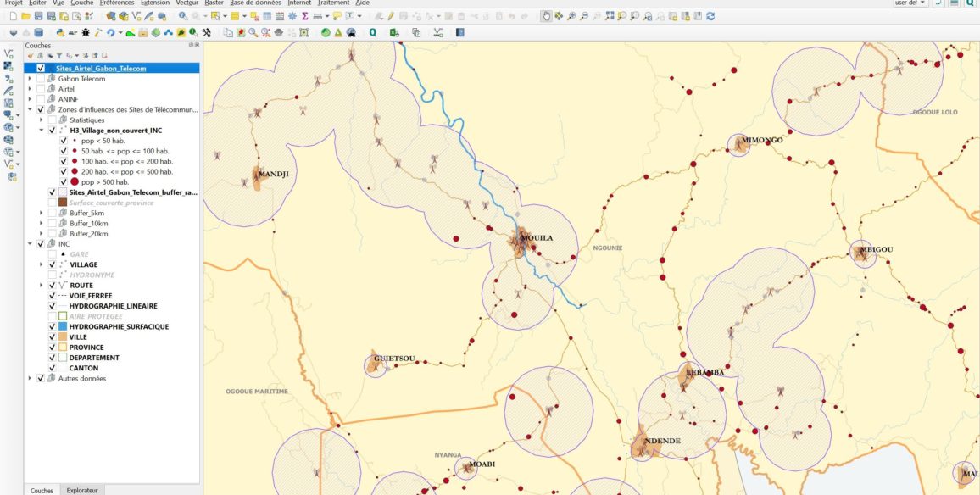Viewport: 980px width, 495px height.
Task: Click the tools hammer and wrench icon
Action: (x=206, y=32)
